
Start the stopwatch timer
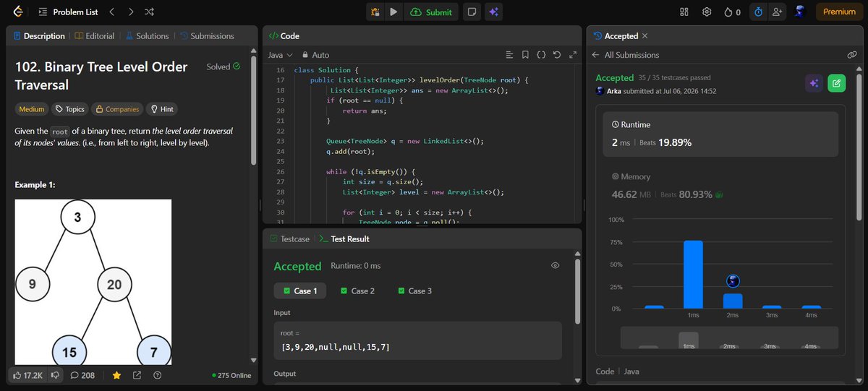pyautogui.click(x=758, y=12)
